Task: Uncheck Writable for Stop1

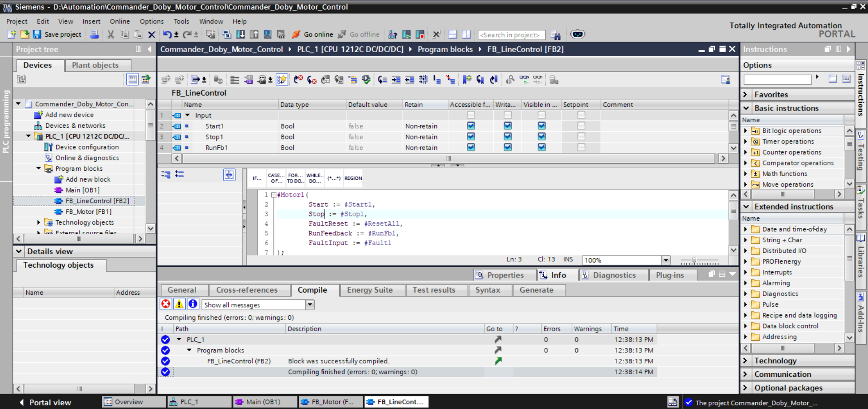Action: pyautogui.click(x=508, y=136)
